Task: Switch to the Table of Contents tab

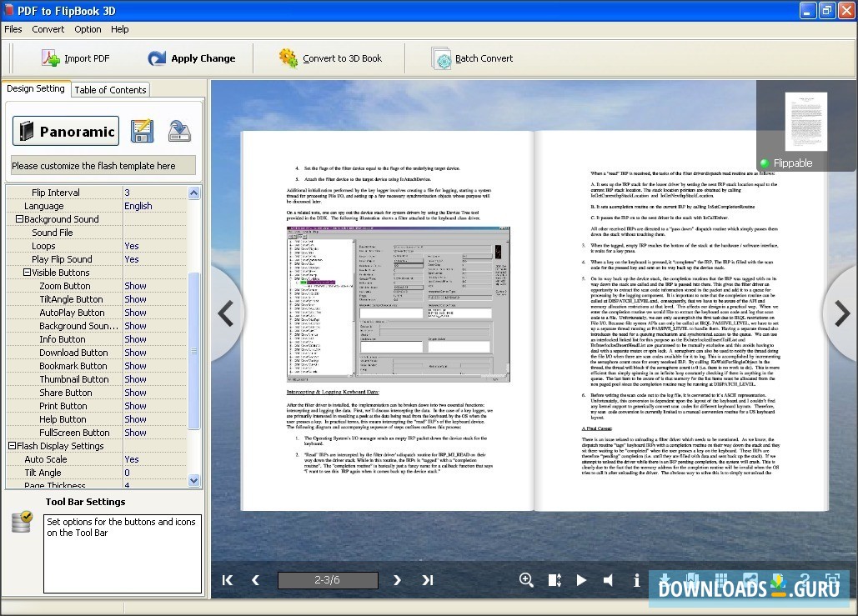Action: pyautogui.click(x=111, y=90)
